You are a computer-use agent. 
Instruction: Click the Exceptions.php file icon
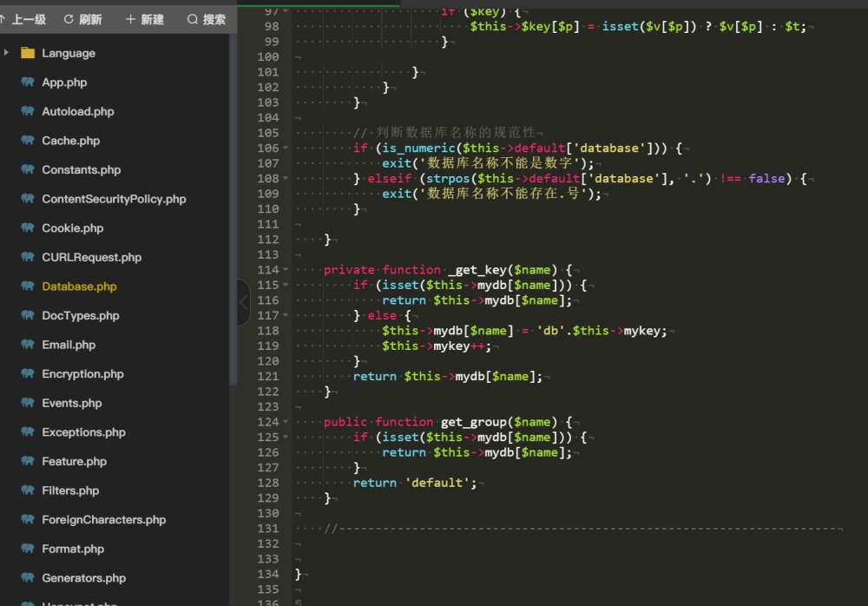point(28,432)
